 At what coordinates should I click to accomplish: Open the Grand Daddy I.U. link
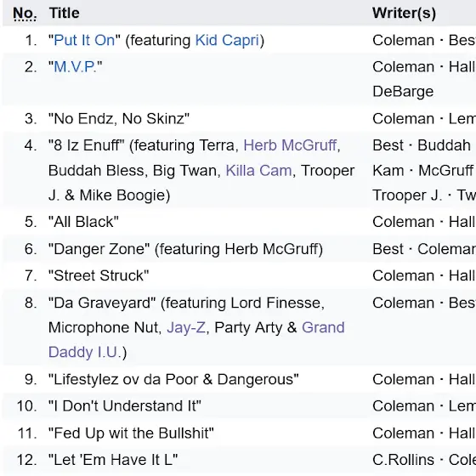click(196, 340)
